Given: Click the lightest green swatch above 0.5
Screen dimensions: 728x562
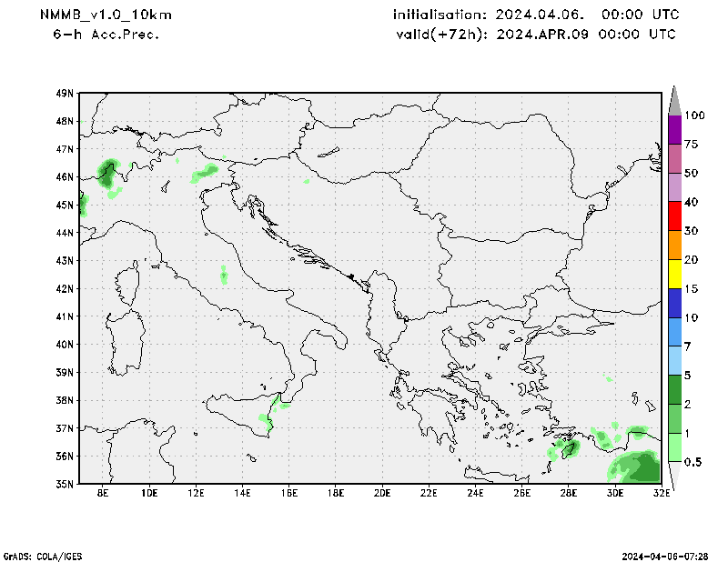Looking at the screenshot, I should 674,447.
